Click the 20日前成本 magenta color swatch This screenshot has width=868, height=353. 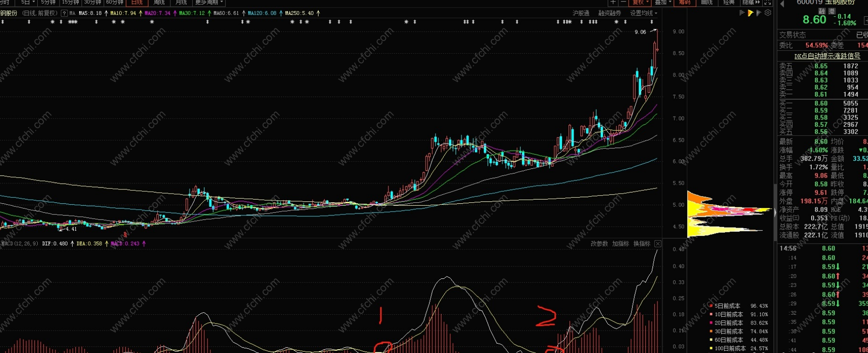tap(711, 323)
